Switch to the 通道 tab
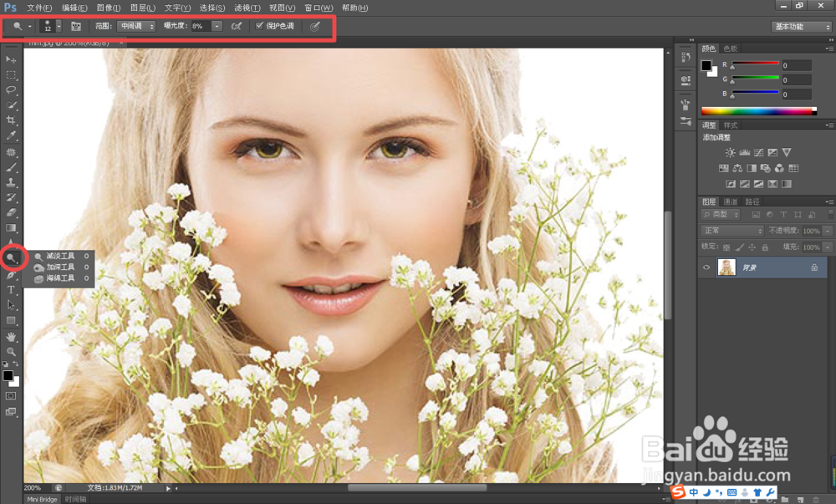The width and height of the screenshot is (836, 504). (x=730, y=201)
